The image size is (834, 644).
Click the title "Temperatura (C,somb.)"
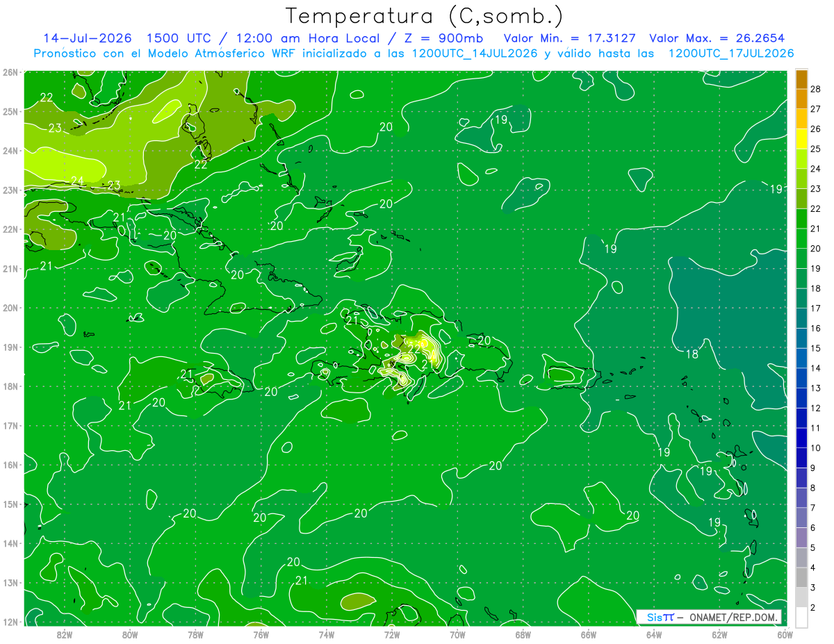[x=425, y=16]
